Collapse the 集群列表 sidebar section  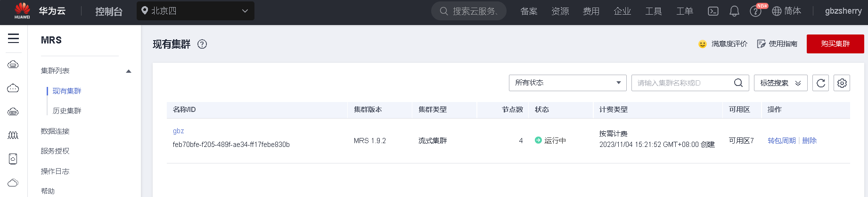(129, 71)
